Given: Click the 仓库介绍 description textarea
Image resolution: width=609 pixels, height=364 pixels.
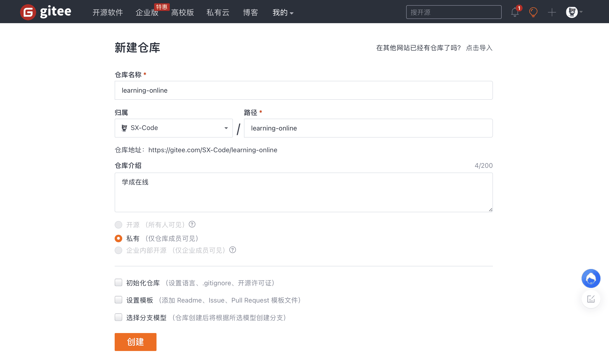Looking at the screenshot, I should 303,192.
